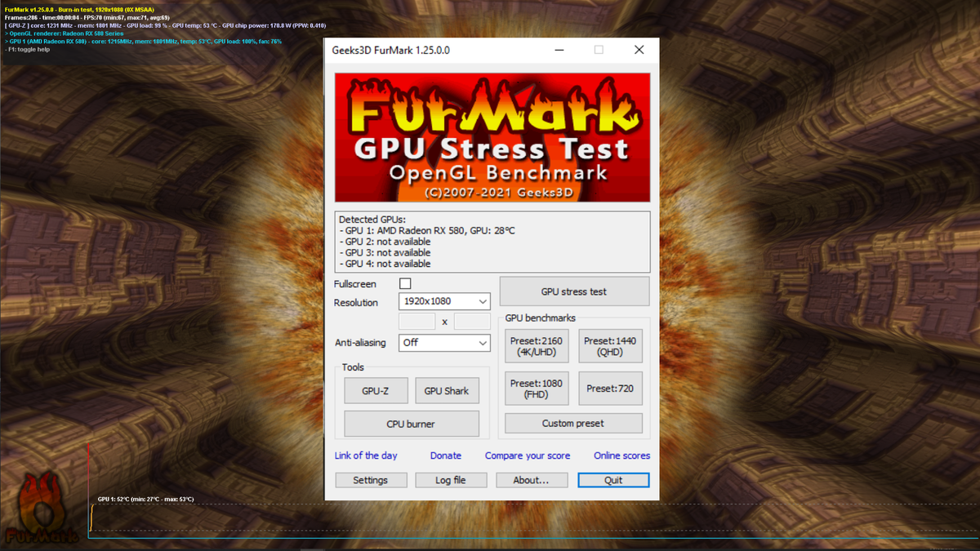Click the 'GPU 3: not available' line
The width and height of the screenshot is (980, 551).
click(x=385, y=253)
